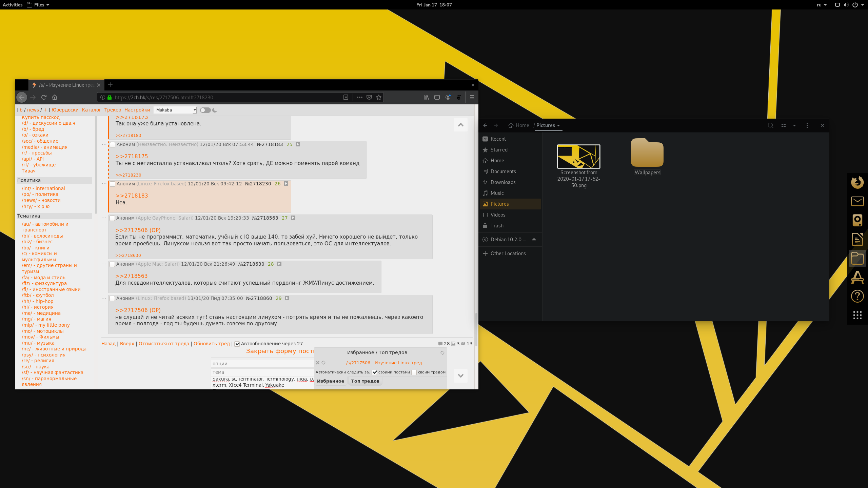Click the Firefox home button icon
This screenshot has width=868, height=488.
55,97
